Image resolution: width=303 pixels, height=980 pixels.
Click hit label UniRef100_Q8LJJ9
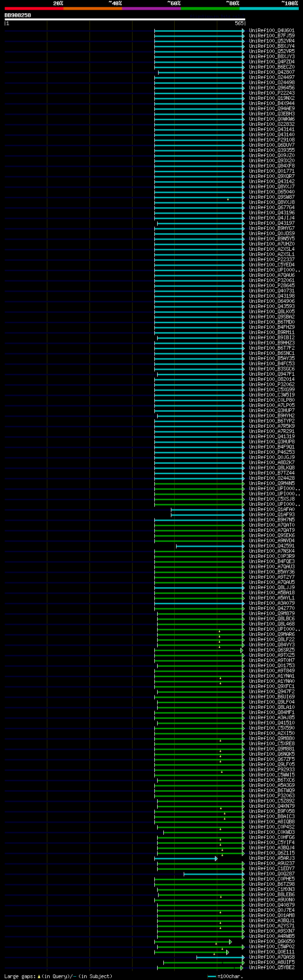click(272, 587)
